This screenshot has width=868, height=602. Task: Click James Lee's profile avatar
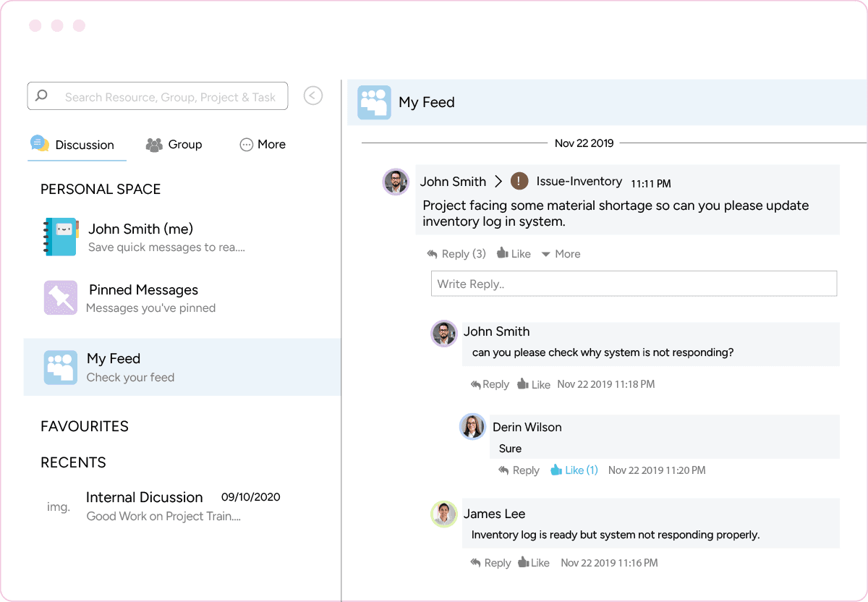pos(443,514)
